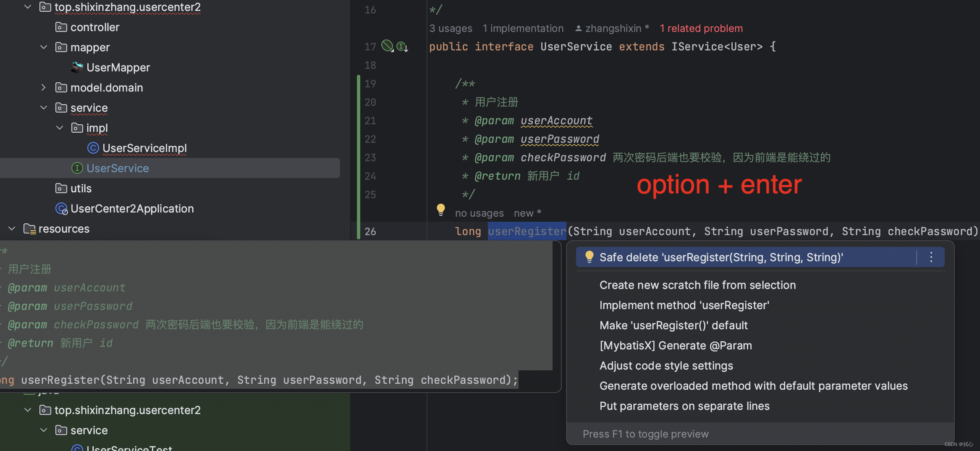Click the 'String checkPassword' parameter on line 26

[x=907, y=231]
